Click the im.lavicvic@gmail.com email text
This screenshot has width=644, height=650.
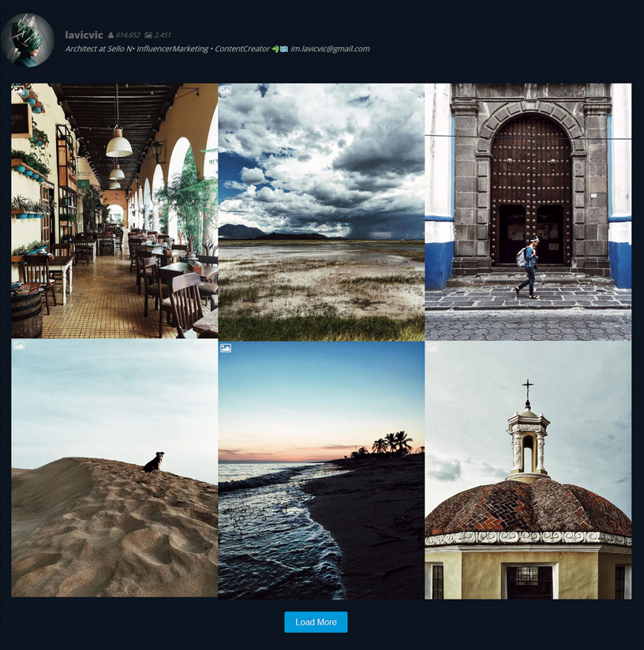point(330,49)
